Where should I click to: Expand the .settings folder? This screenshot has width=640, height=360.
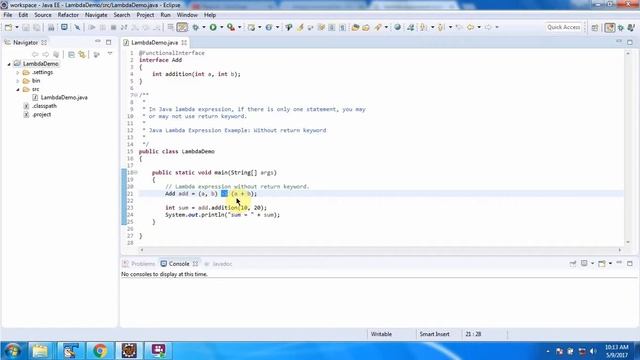point(18,73)
